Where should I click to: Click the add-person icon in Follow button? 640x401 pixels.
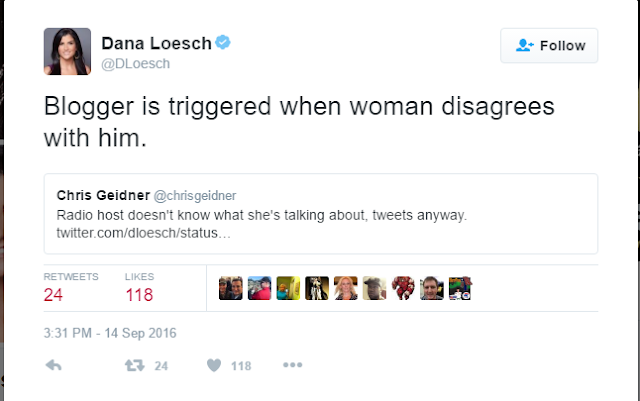coord(524,46)
